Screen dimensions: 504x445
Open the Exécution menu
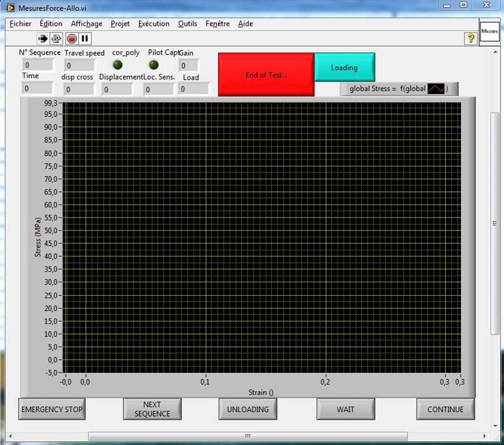point(154,23)
